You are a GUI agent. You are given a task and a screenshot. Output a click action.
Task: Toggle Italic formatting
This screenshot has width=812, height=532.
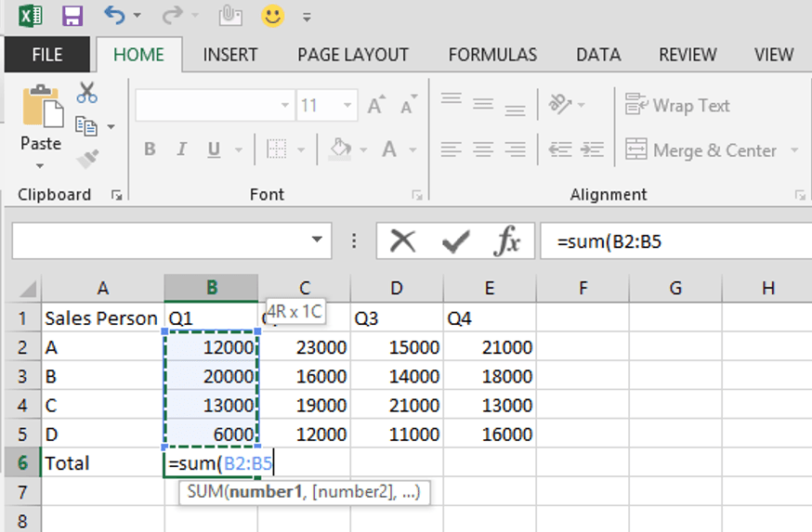pos(181,149)
